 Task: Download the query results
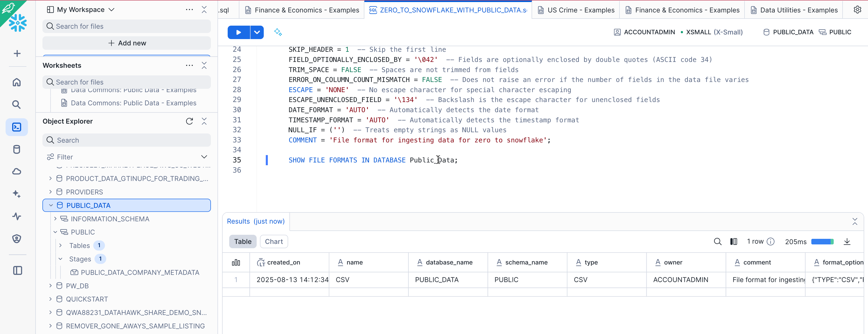pyautogui.click(x=847, y=241)
